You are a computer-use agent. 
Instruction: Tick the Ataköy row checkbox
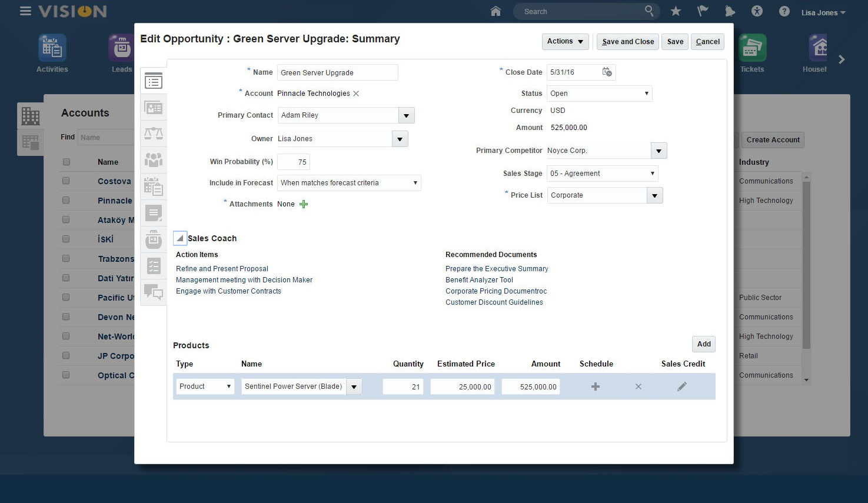pyautogui.click(x=66, y=220)
